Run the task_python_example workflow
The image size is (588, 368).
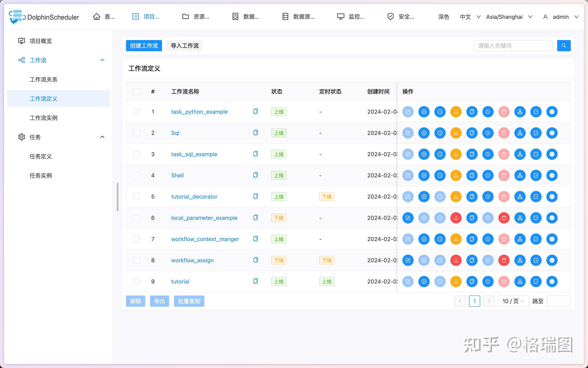pos(424,112)
